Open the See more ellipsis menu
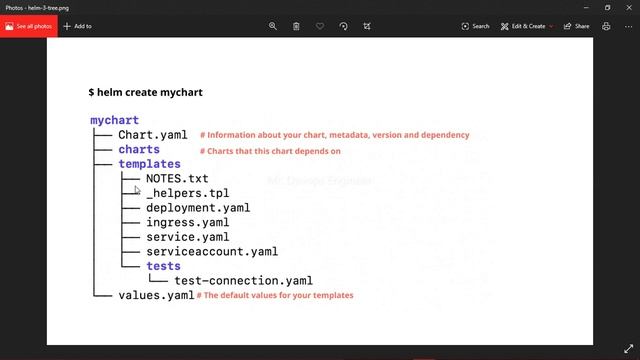Viewport: 640px width, 360px height. [x=628, y=26]
